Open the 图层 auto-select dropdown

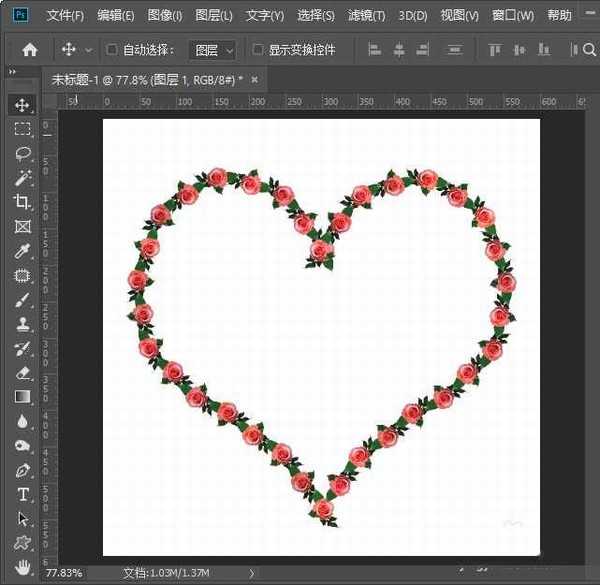coord(214,50)
